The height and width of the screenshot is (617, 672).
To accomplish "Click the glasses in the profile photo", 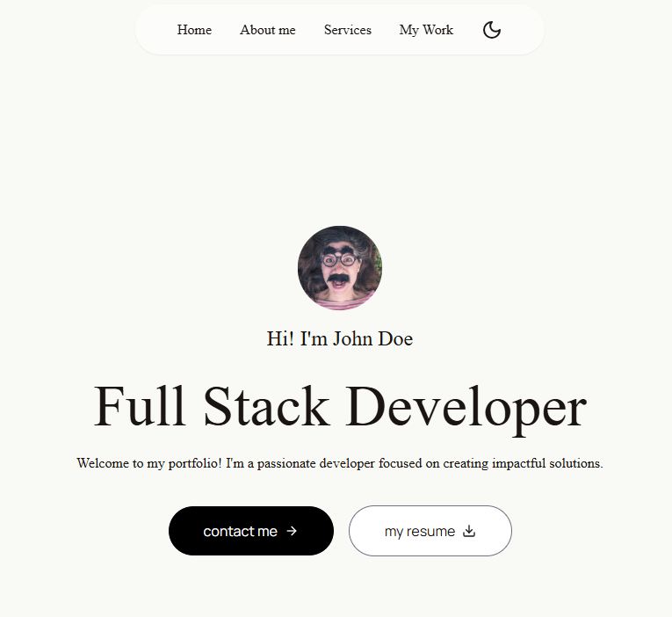I will [339, 260].
